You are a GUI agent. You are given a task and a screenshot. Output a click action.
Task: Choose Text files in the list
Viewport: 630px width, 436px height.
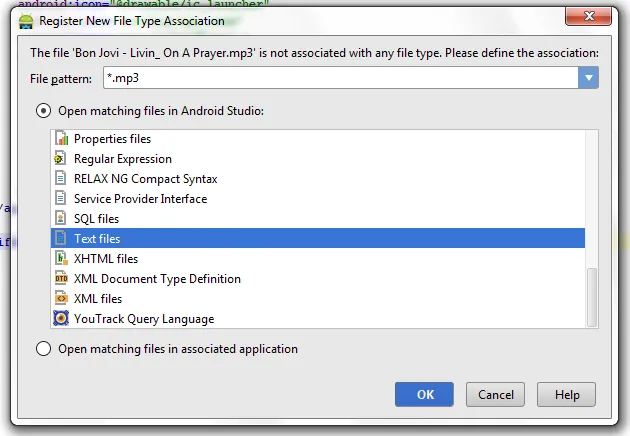[97, 239]
